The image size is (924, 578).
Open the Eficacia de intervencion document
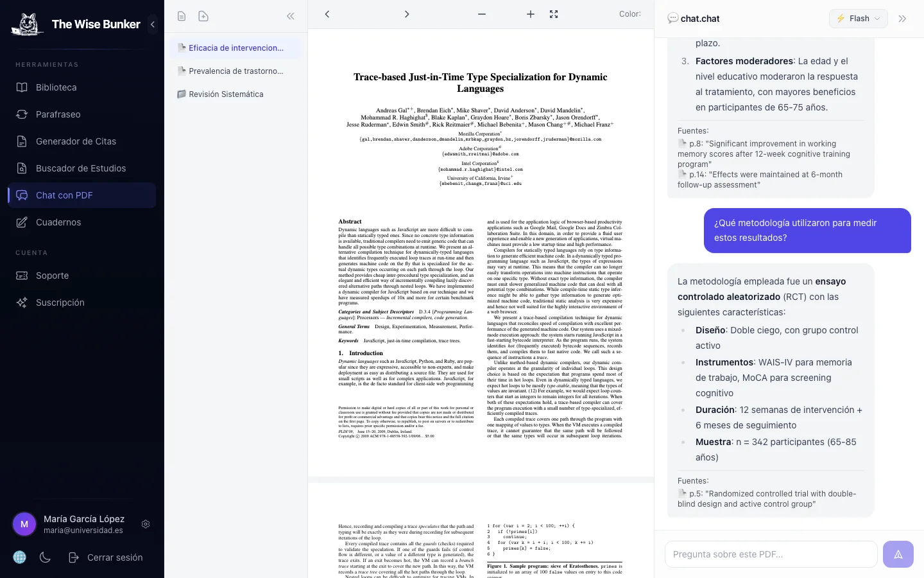click(235, 48)
